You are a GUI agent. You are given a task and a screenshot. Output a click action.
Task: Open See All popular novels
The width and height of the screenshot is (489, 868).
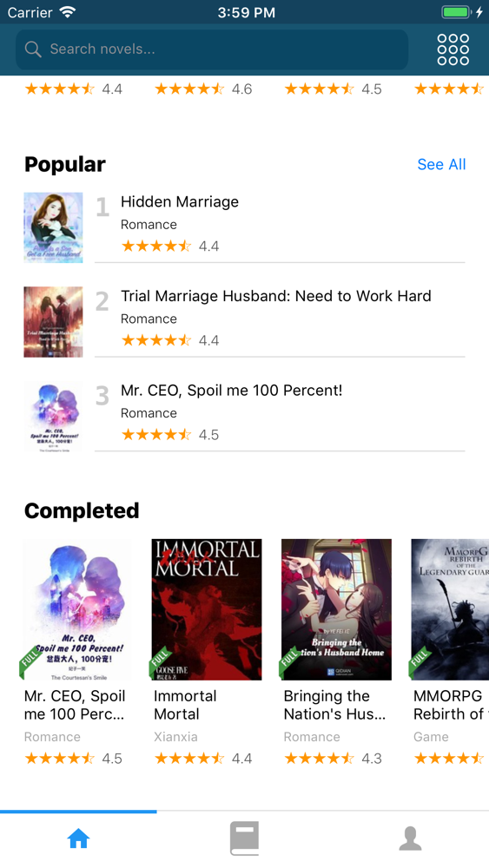point(441,164)
